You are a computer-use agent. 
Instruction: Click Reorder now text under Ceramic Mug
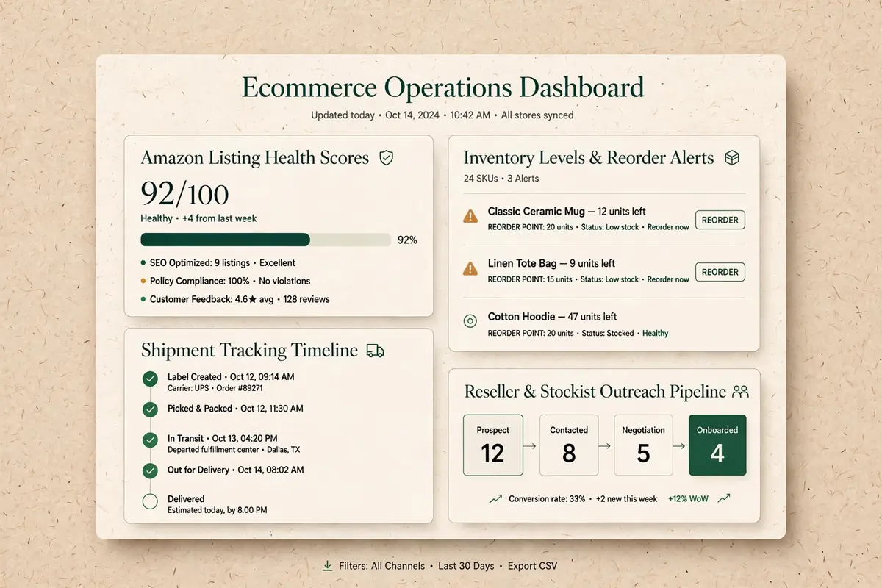pos(668,227)
